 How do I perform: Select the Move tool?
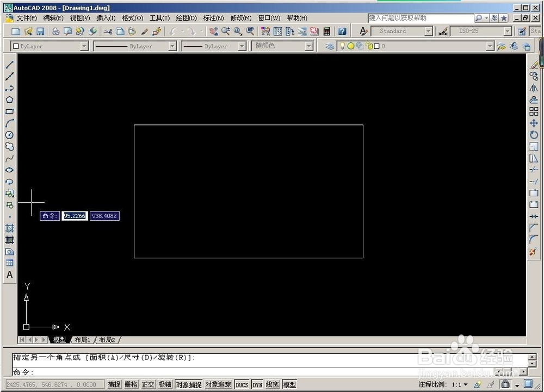(x=534, y=123)
